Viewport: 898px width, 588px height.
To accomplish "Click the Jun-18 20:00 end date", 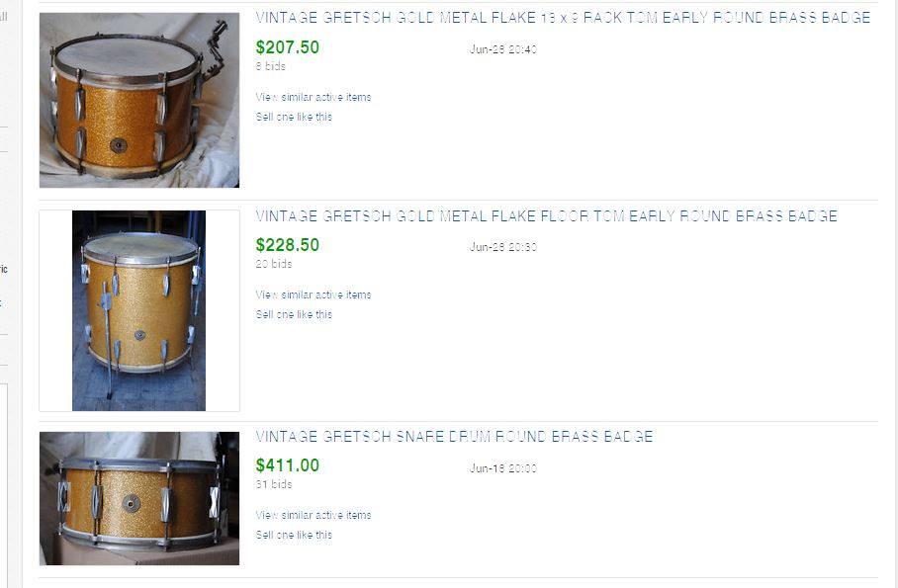I will click(502, 468).
